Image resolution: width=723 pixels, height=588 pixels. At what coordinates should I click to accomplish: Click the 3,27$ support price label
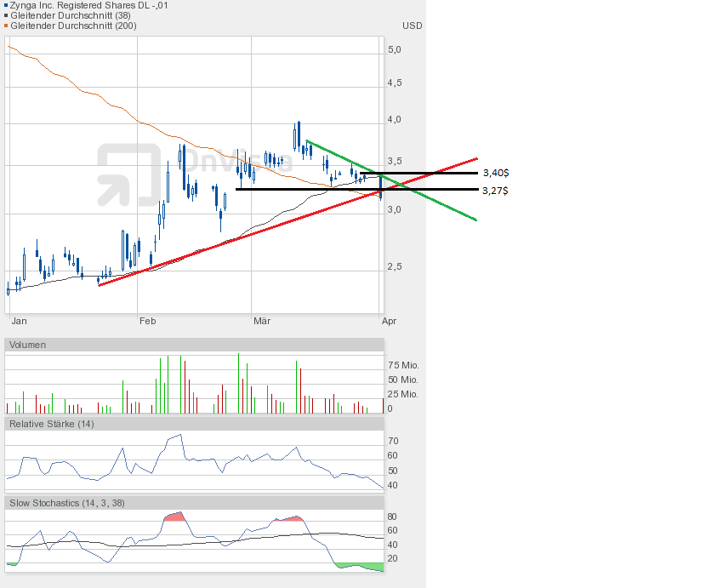pos(494,191)
